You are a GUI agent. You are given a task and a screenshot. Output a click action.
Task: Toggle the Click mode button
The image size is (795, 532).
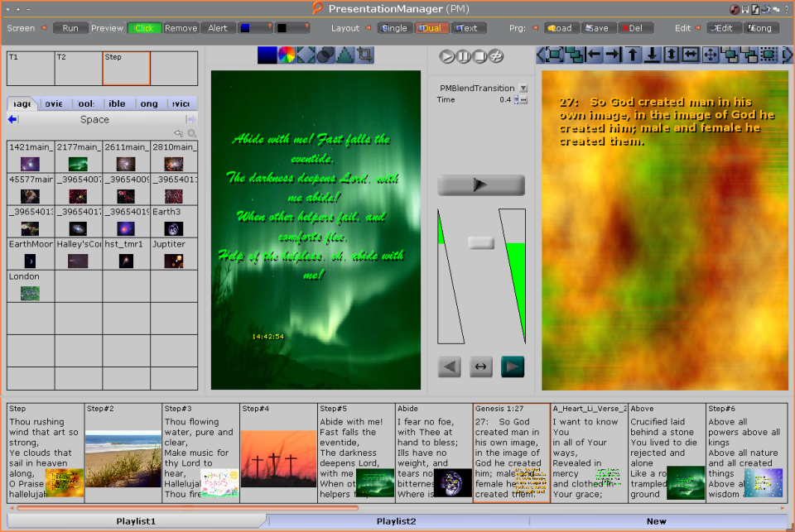[143, 27]
